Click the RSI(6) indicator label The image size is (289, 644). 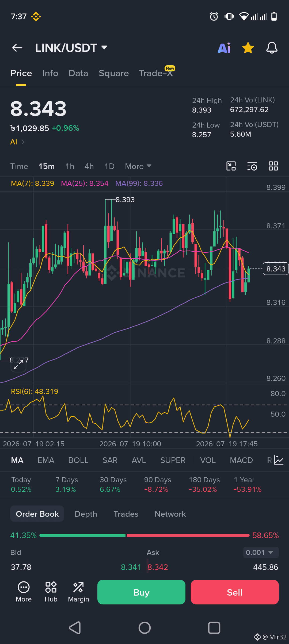coord(35,392)
